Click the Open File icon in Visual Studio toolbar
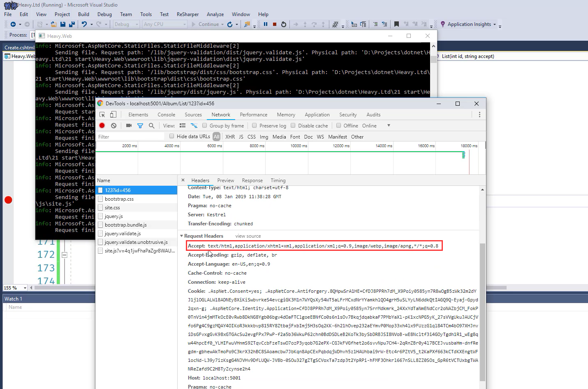This screenshot has height=389, width=588. point(53,24)
